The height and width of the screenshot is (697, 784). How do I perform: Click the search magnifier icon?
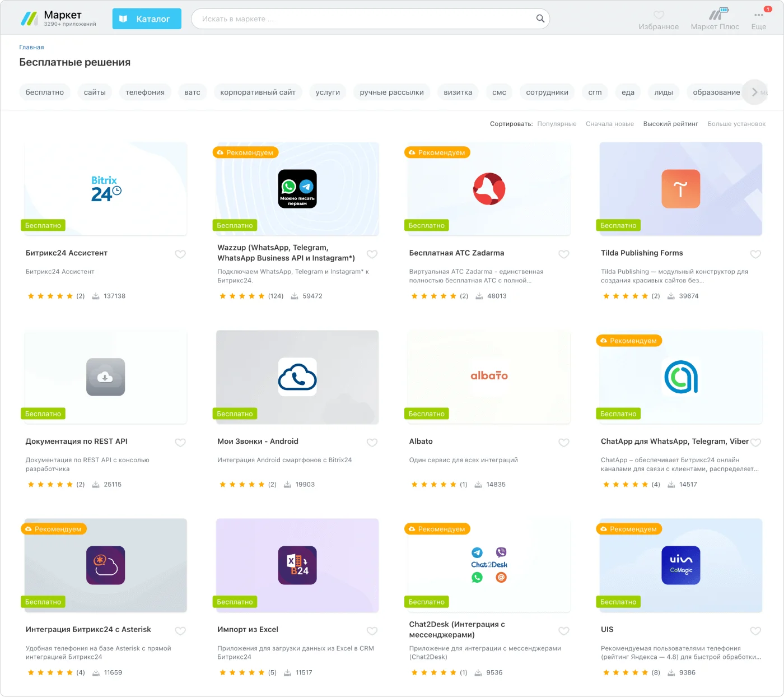point(540,18)
